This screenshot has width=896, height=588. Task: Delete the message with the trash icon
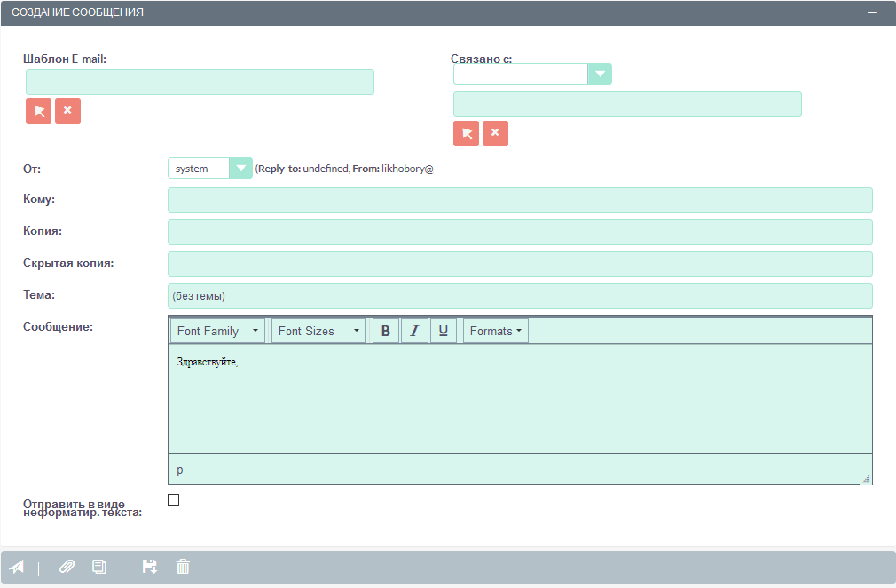[x=183, y=567]
